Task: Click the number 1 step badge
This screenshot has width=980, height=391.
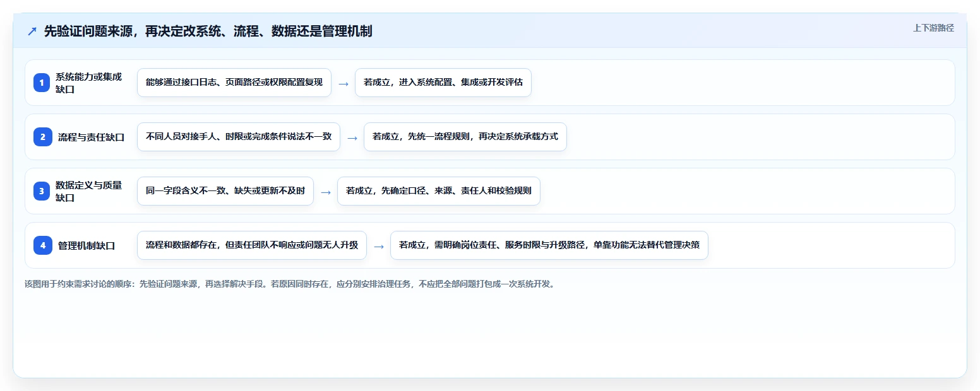Action: pos(42,83)
